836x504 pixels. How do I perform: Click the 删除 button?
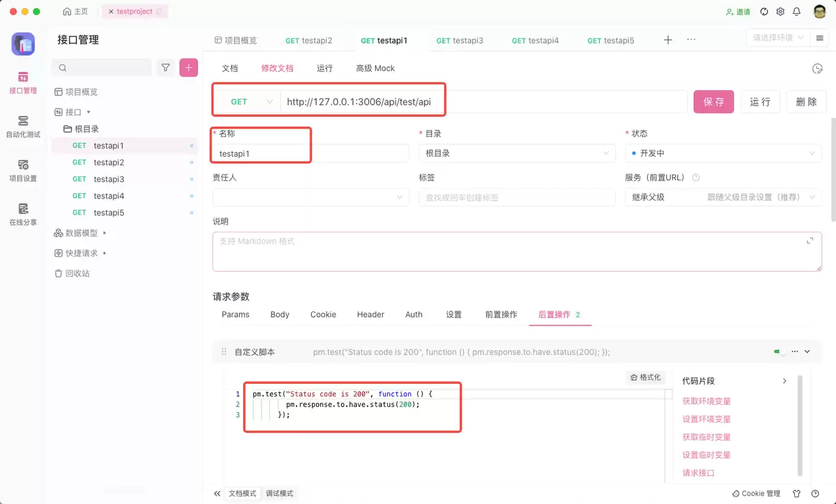(807, 102)
